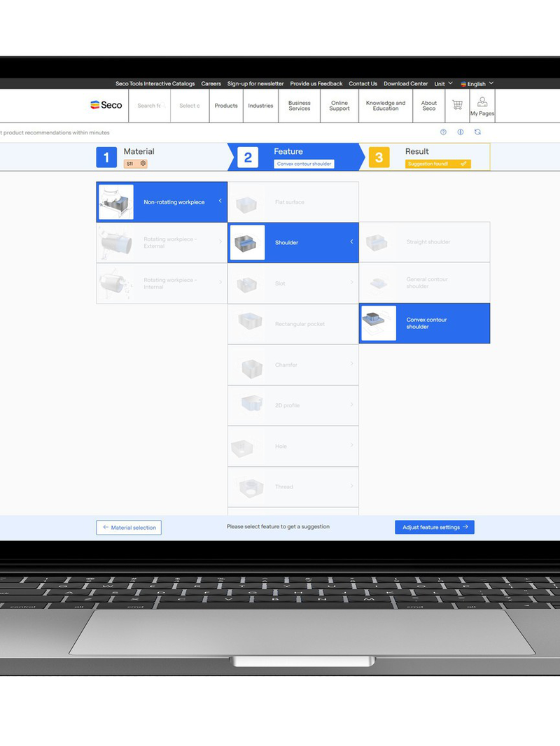The height and width of the screenshot is (746, 560).
Task: Click the Shoulder feature image
Action: point(247,243)
